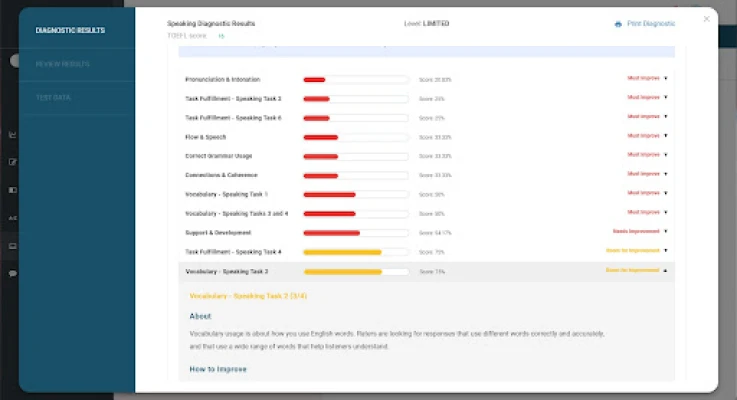This screenshot has height=400, width=737.
Task: Click the Vocabulary Speaking Tasks 3 and 4 label
Action: 236,213
